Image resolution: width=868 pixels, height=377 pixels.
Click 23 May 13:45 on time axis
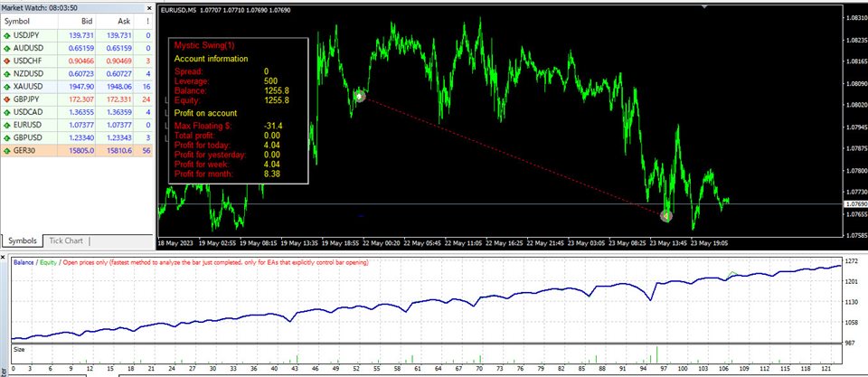click(667, 243)
